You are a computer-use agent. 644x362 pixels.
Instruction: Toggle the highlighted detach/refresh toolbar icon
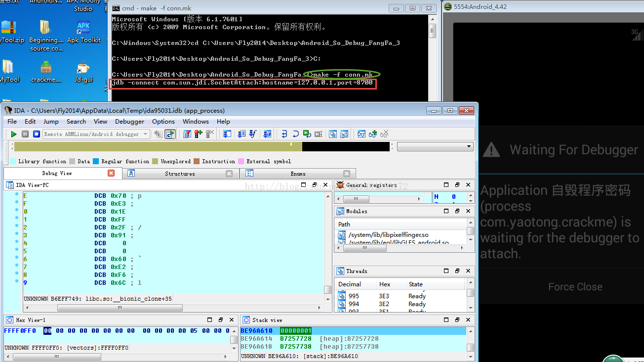170,134
